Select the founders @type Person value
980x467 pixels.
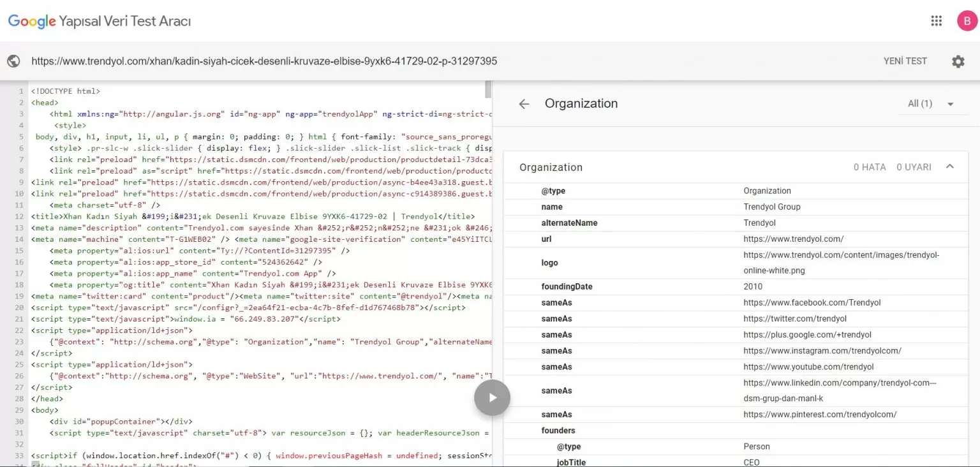[x=757, y=446]
